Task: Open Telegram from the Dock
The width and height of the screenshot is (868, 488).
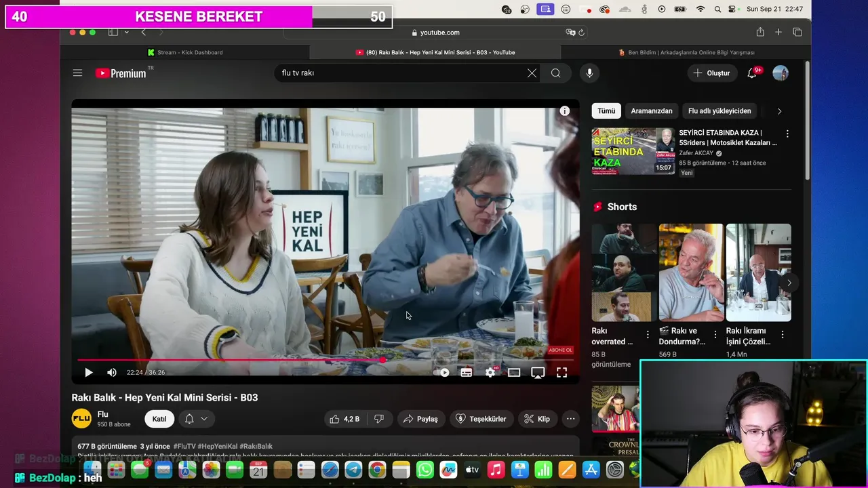Action: click(x=353, y=469)
